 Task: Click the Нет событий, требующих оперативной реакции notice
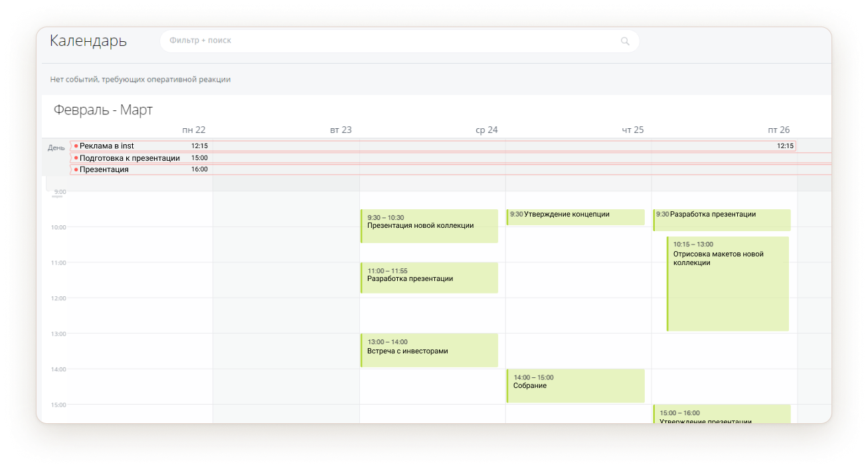(140, 79)
